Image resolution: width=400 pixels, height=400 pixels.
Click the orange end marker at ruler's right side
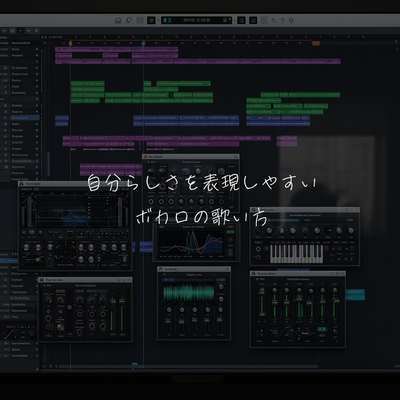pyautogui.click(x=315, y=43)
